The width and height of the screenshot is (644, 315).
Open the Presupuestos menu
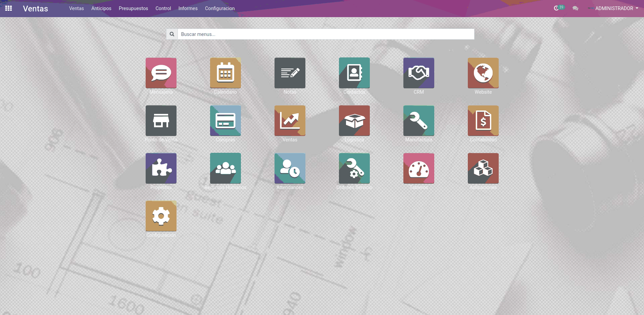click(x=133, y=8)
